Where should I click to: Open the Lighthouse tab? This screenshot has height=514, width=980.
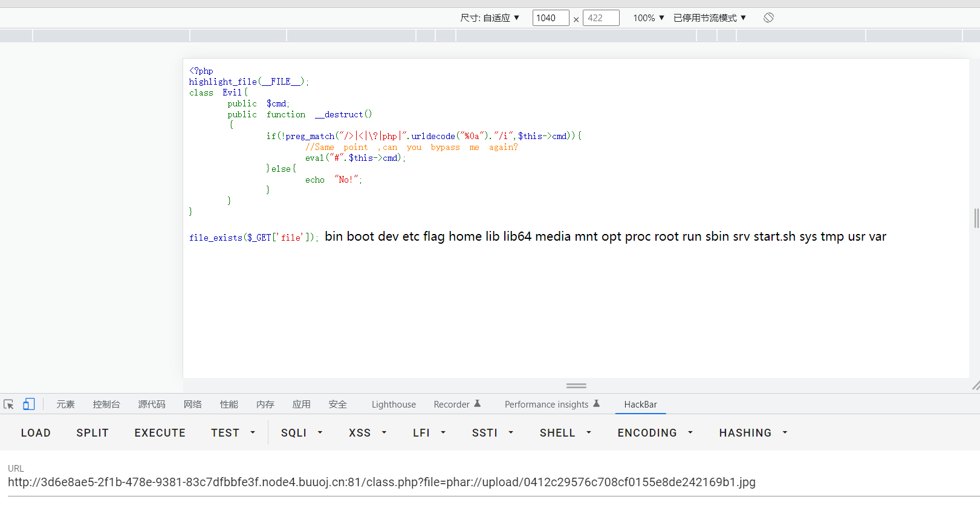click(x=394, y=405)
